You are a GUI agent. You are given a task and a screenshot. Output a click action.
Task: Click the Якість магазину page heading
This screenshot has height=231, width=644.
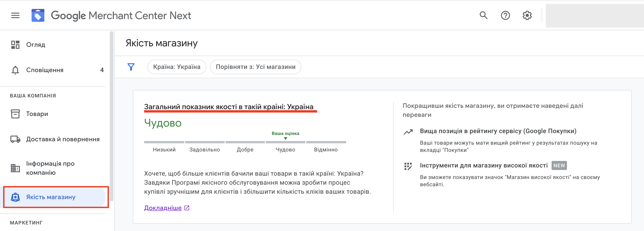point(162,43)
